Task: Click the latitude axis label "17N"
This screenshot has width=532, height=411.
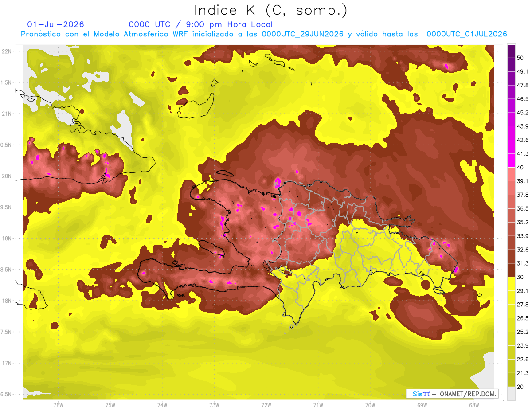Action: 8,363
